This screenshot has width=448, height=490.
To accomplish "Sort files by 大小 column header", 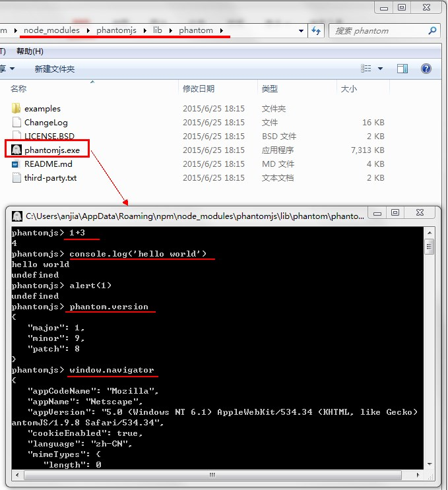I will (x=348, y=88).
